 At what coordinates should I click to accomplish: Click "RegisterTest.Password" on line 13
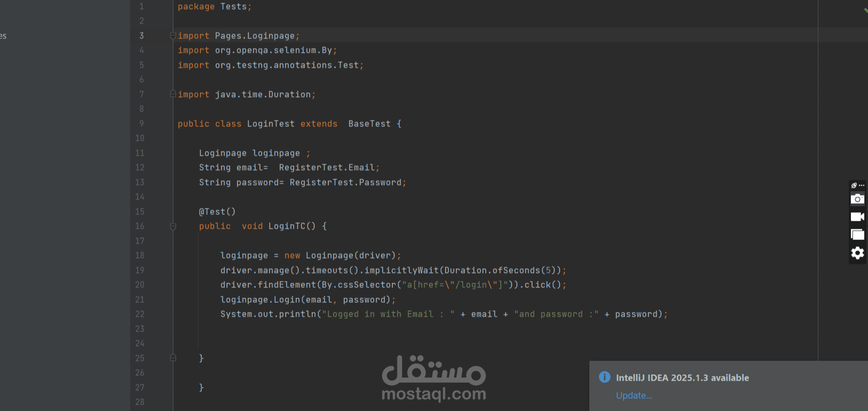346,182
